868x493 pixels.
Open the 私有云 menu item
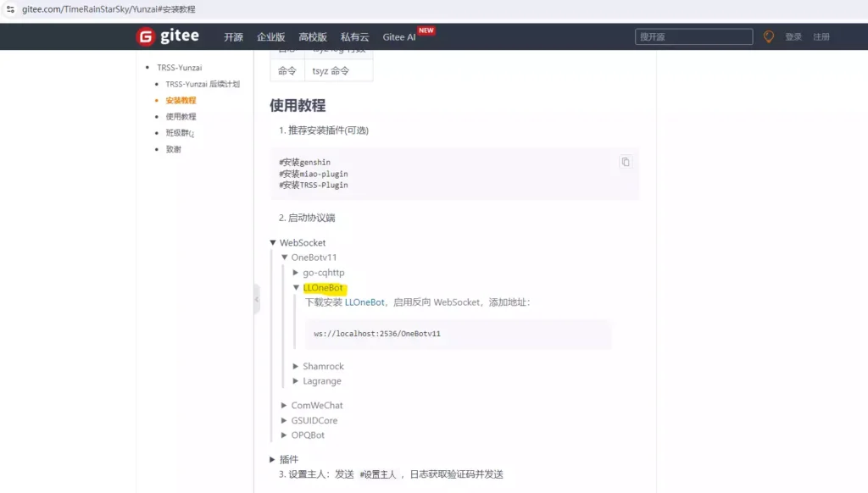click(x=355, y=37)
